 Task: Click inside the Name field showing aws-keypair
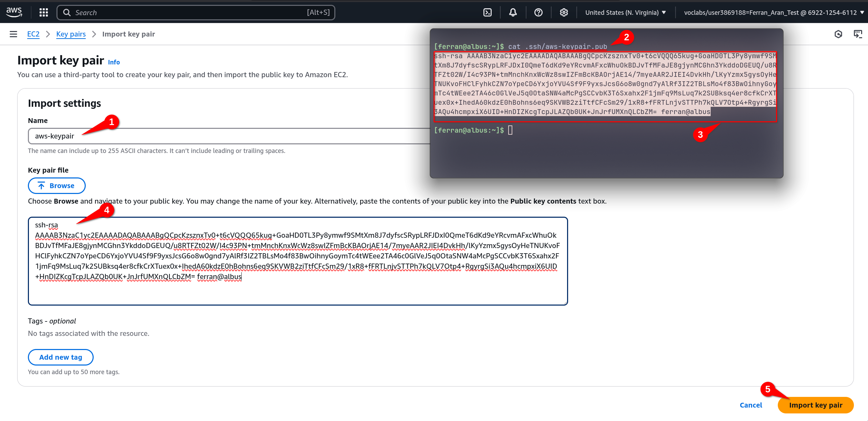click(x=207, y=136)
